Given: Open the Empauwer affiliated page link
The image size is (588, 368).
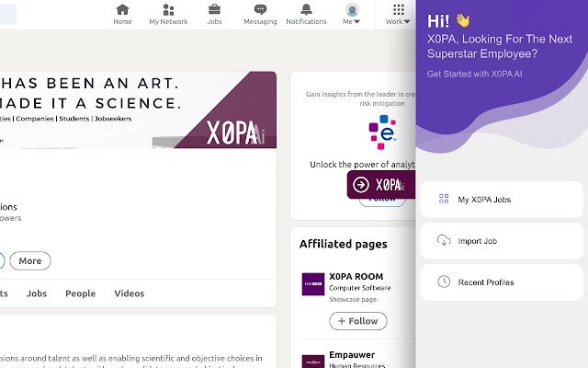Looking at the screenshot, I should coord(352,355).
